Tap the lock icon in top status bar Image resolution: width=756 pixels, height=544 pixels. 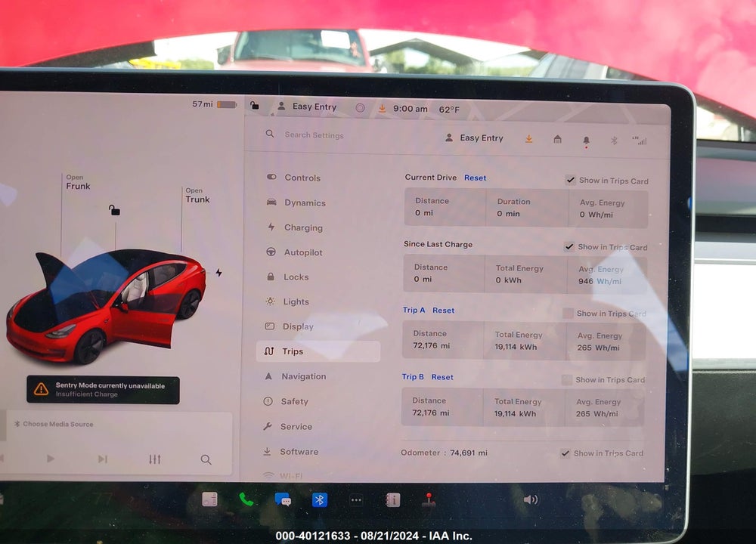[x=255, y=105]
